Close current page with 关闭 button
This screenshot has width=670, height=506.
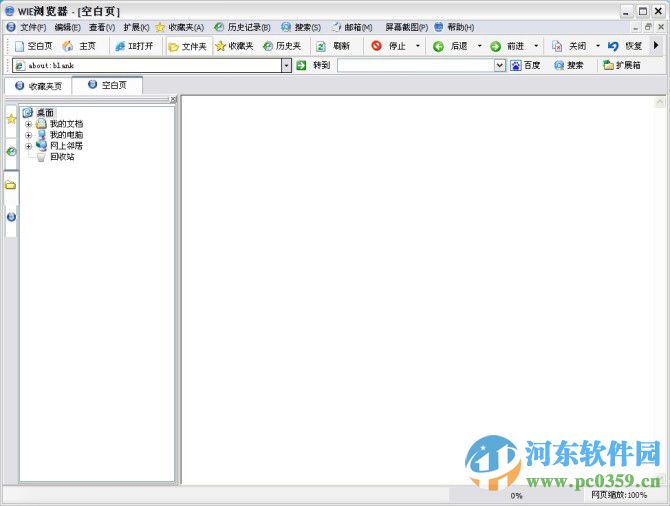coord(569,46)
